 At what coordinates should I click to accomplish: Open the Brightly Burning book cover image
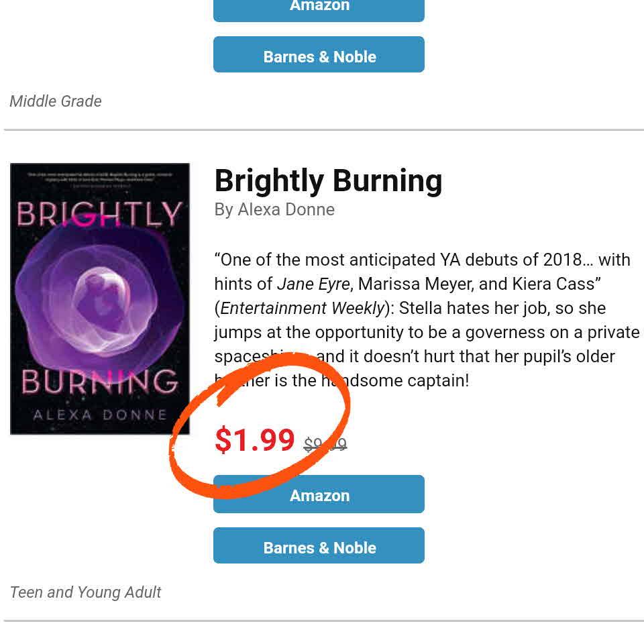(100, 299)
